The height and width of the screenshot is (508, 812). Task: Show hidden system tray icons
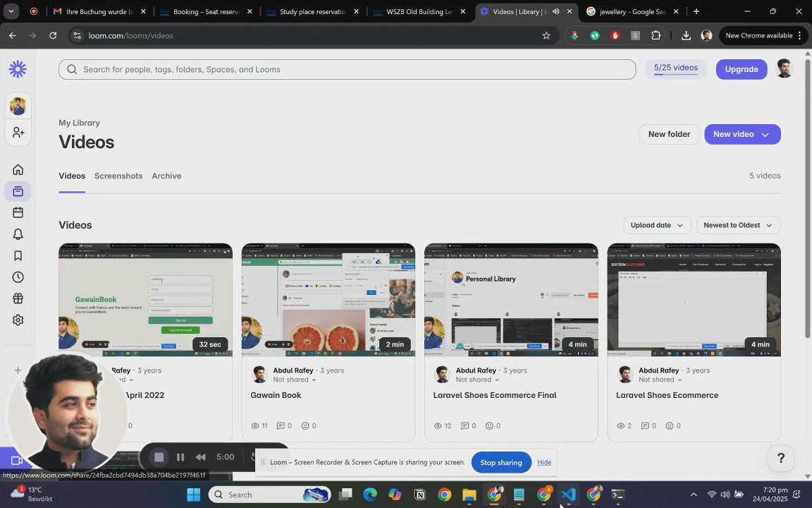point(694,495)
